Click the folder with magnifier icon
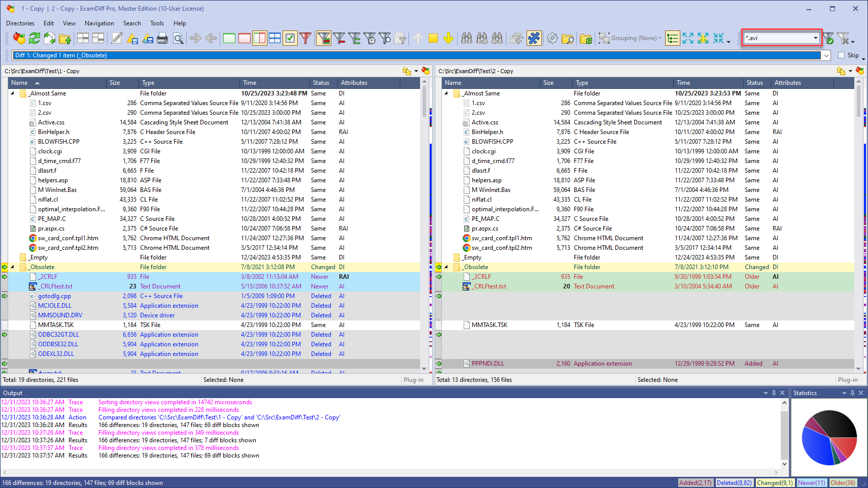 [x=568, y=38]
